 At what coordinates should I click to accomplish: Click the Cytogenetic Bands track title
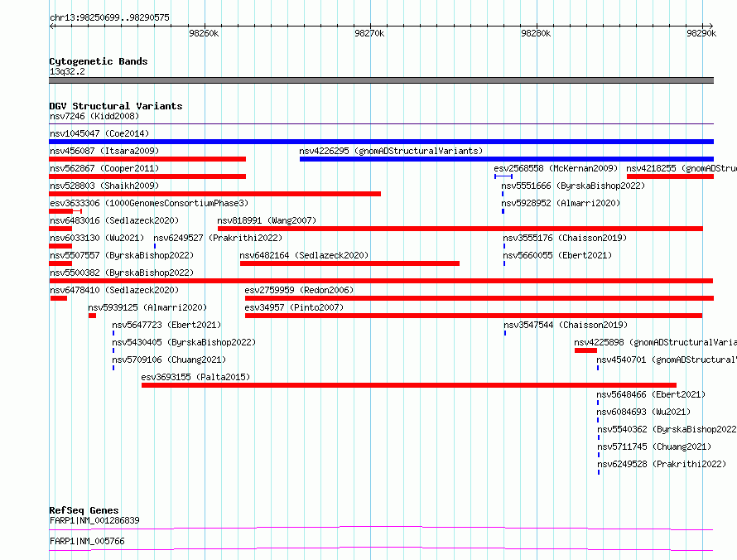coord(99,61)
